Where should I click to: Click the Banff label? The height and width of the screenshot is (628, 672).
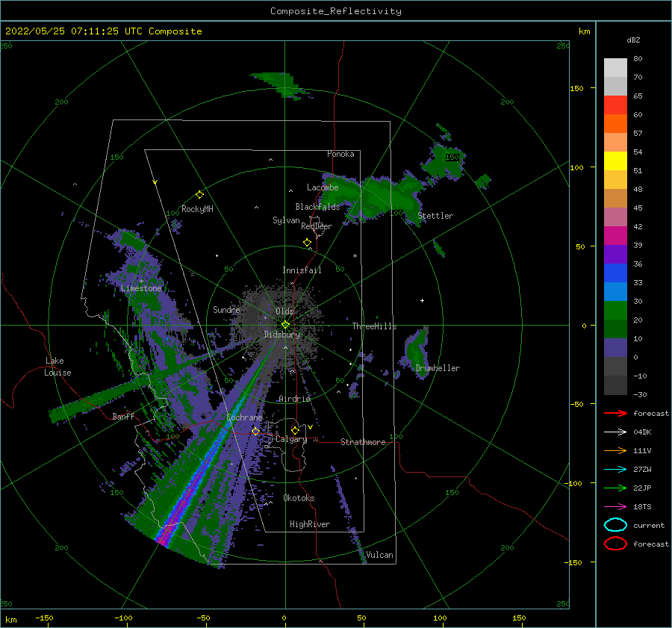[x=123, y=416]
